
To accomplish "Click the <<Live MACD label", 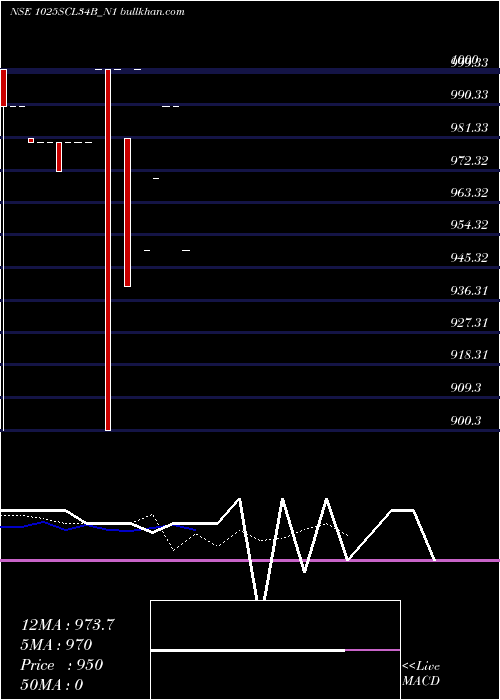I will tap(421, 674).
